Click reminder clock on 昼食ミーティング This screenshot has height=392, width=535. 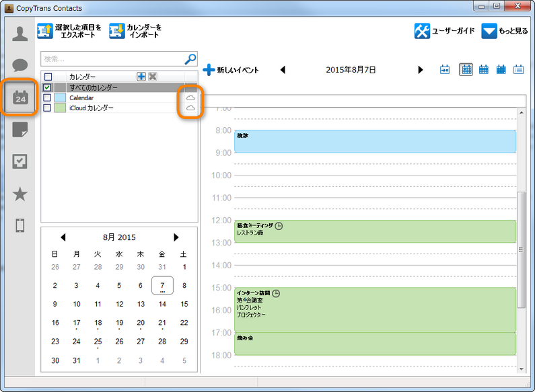279,226
